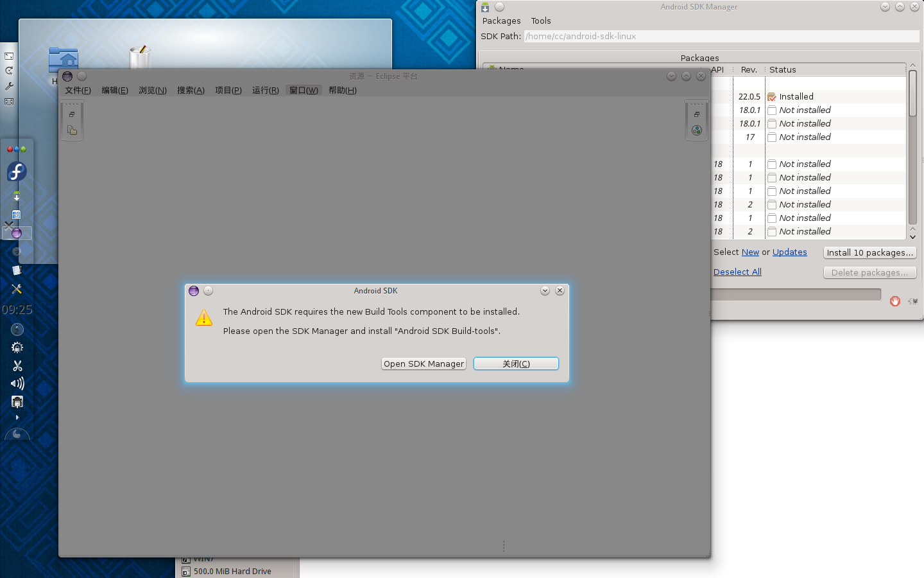Open the 编辑(E) menu in Eclipse
The width and height of the screenshot is (924, 578).
click(x=115, y=90)
